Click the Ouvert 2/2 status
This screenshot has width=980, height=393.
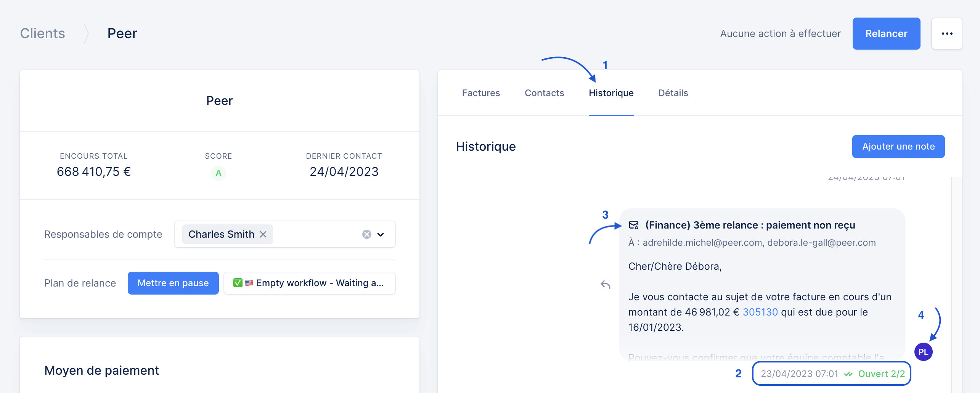881,374
